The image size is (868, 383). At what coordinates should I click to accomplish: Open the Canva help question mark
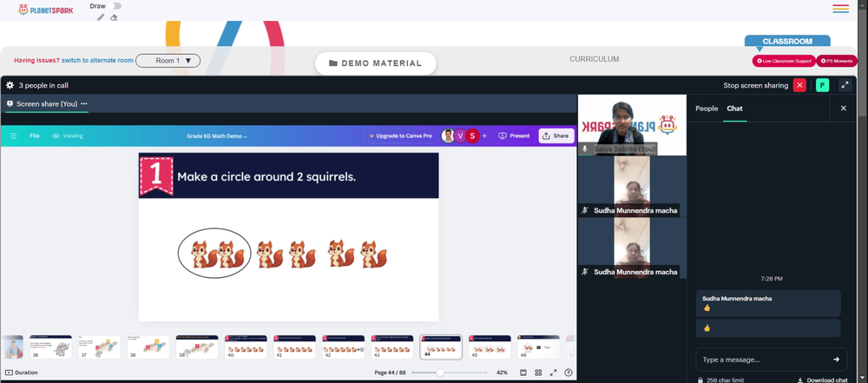[x=568, y=373]
